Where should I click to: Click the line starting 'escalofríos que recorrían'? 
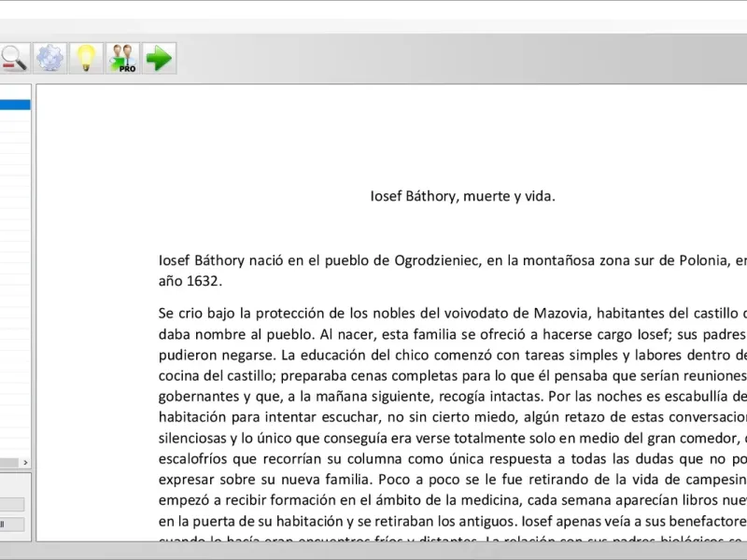tap(453, 459)
